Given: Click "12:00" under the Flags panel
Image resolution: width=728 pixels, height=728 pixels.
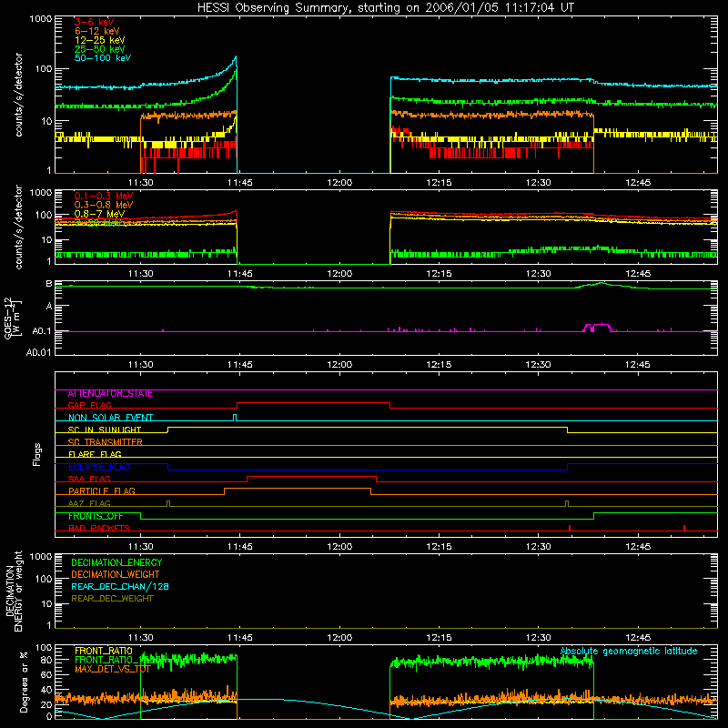Looking at the screenshot, I should [x=339, y=547].
